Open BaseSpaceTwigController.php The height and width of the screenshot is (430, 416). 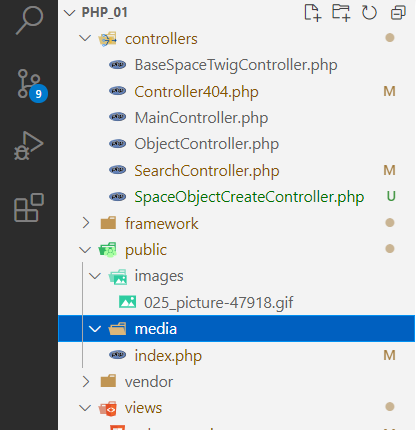tap(236, 65)
